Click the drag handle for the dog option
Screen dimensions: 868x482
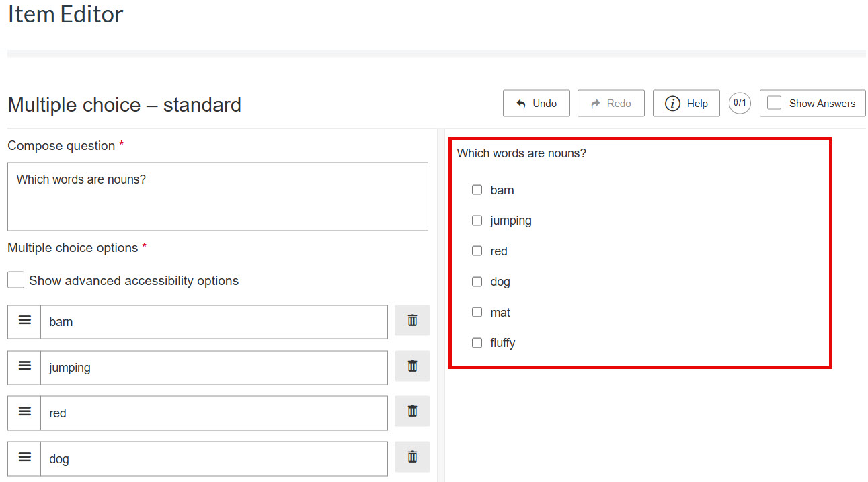pos(24,458)
